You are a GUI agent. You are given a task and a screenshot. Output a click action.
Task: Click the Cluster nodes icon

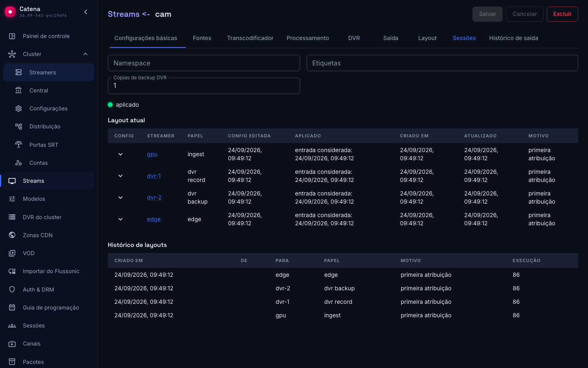click(x=12, y=54)
